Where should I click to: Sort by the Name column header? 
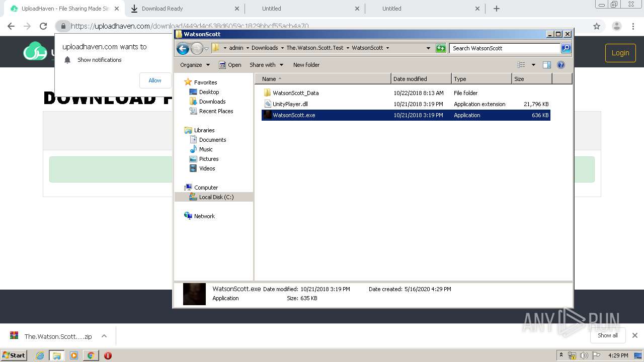[323, 79]
